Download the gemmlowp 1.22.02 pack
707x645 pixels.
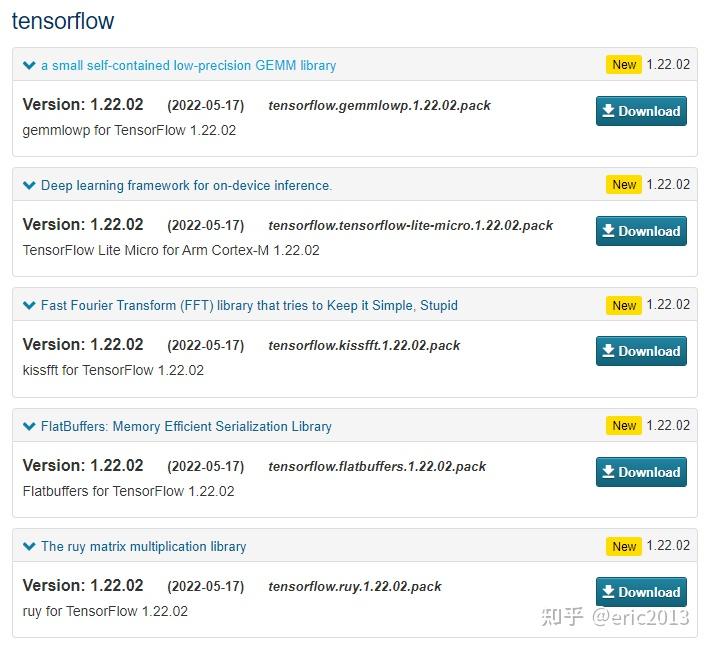pyautogui.click(x=641, y=111)
